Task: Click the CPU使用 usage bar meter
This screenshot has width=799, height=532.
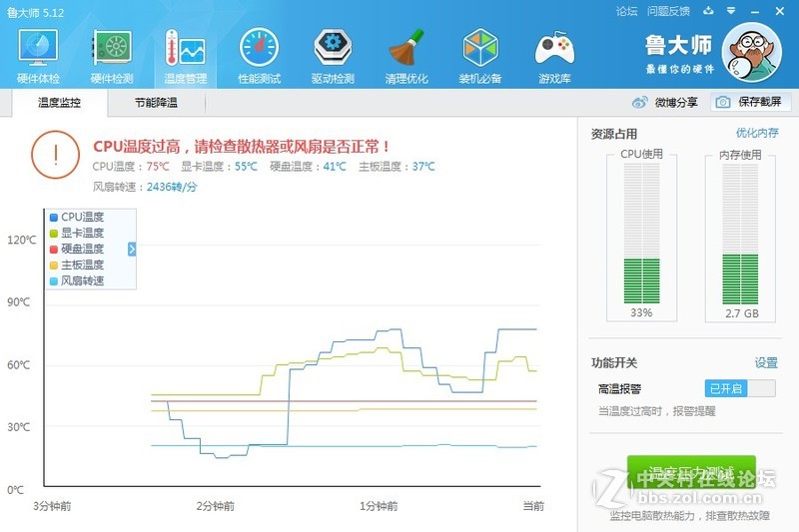Action: point(641,235)
